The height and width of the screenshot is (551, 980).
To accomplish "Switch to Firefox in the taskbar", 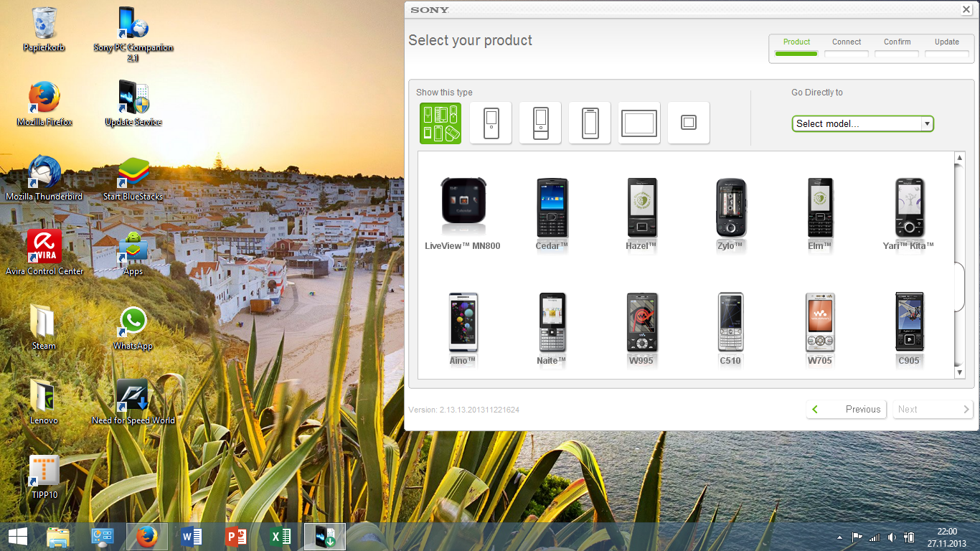I will (147, 537).
